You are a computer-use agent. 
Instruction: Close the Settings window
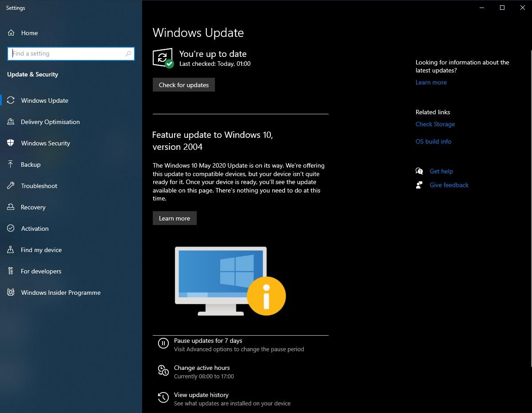pyautogui.click(x=523, y=8)
